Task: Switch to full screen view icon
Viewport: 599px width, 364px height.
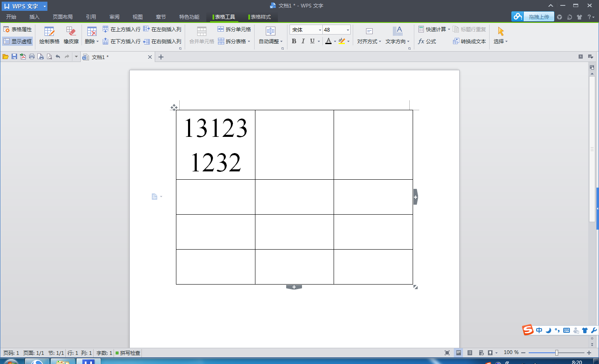Action: [447, 353]
